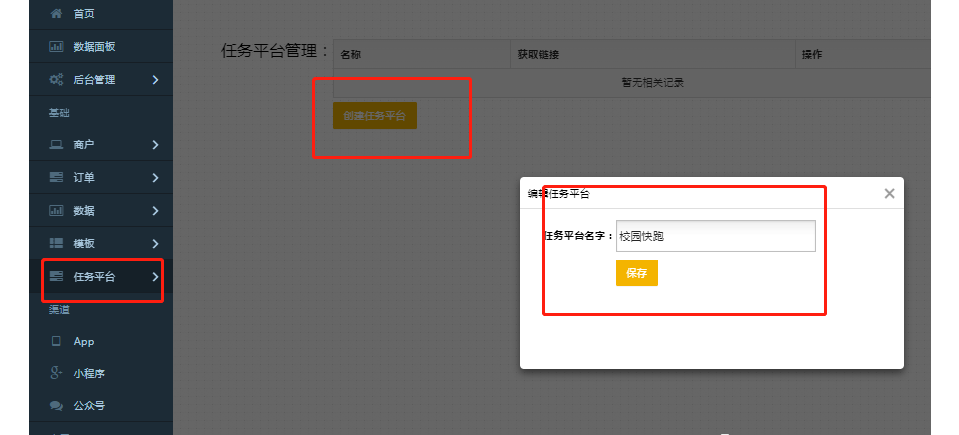959x435 pixels.
Task: Focus the 任务平台名字 text field
Action: point(715,236)
